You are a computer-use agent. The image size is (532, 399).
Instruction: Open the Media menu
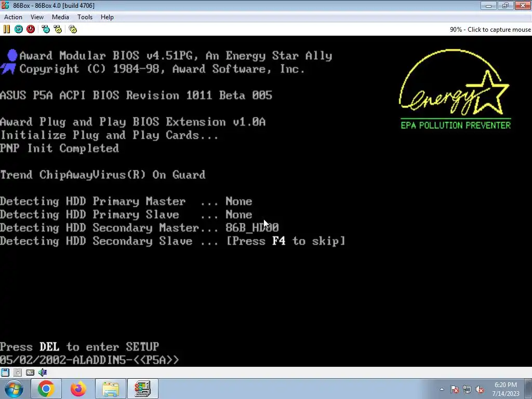(x=60, y=17)
